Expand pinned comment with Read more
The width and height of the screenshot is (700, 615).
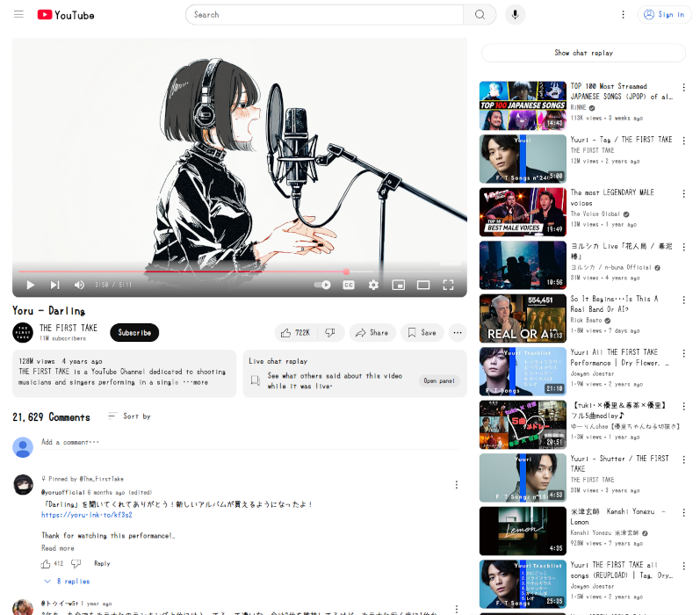(58, 548)
